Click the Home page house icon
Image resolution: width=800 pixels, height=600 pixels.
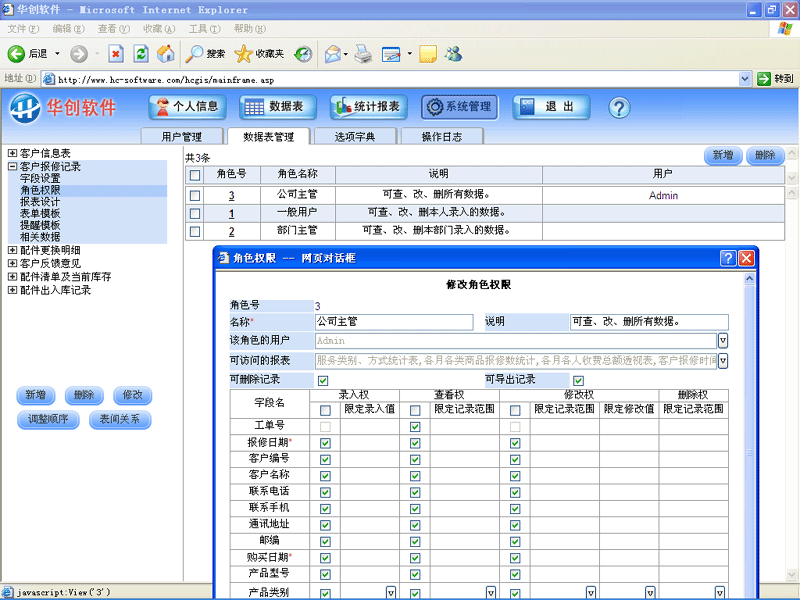pos(165,54)
